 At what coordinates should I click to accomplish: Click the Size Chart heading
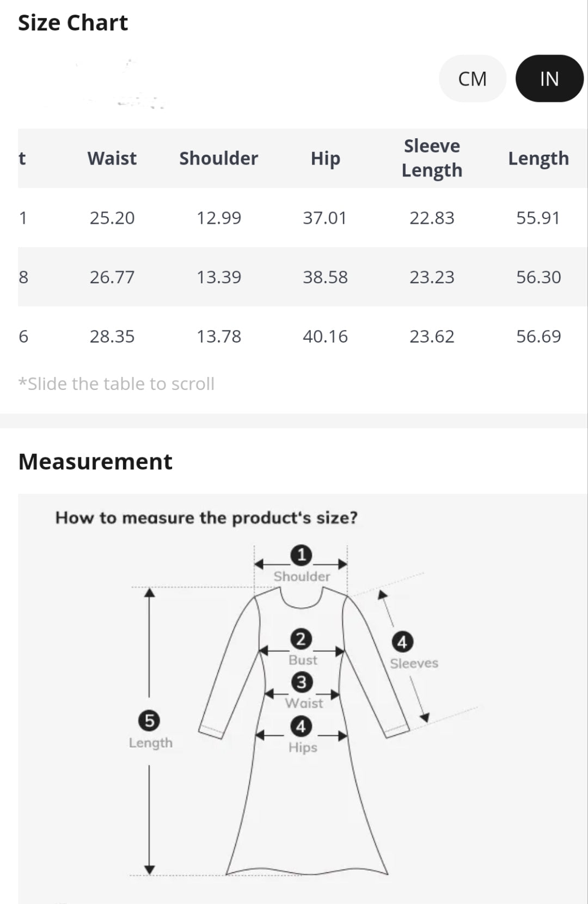(x=73, y=23)
